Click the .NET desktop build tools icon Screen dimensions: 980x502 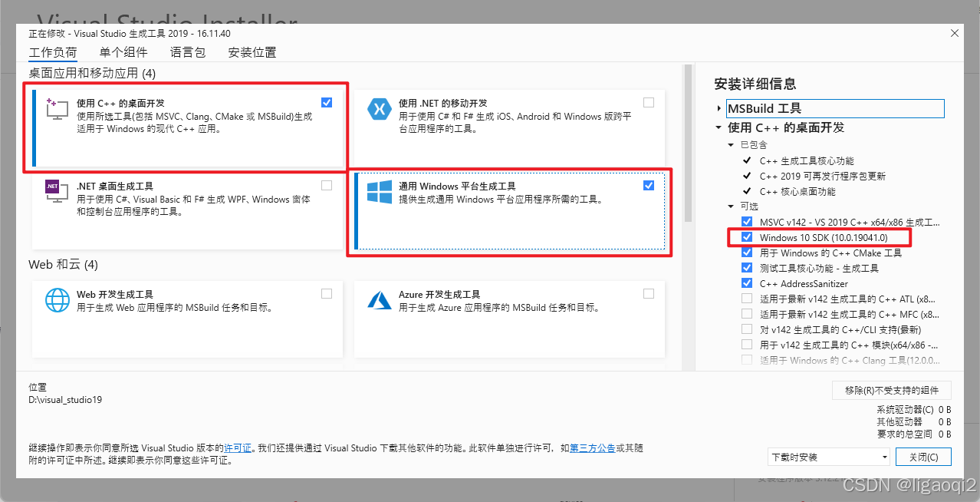click(x=58, y=192)
